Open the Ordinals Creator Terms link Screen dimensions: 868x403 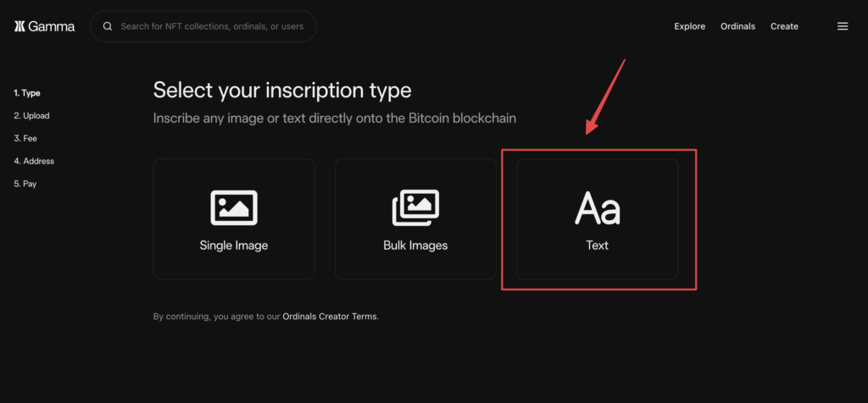point(330,317)
